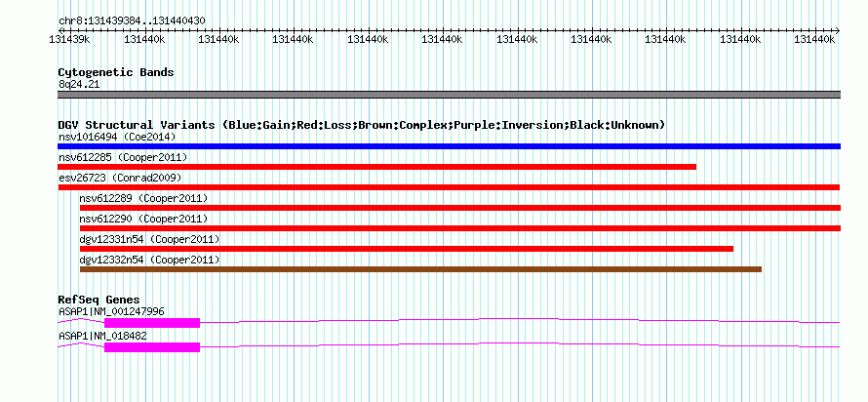Click the brown dgv12332n54 complex variant bar
Viewport: 868px width, 402px height.
point(420,269)
